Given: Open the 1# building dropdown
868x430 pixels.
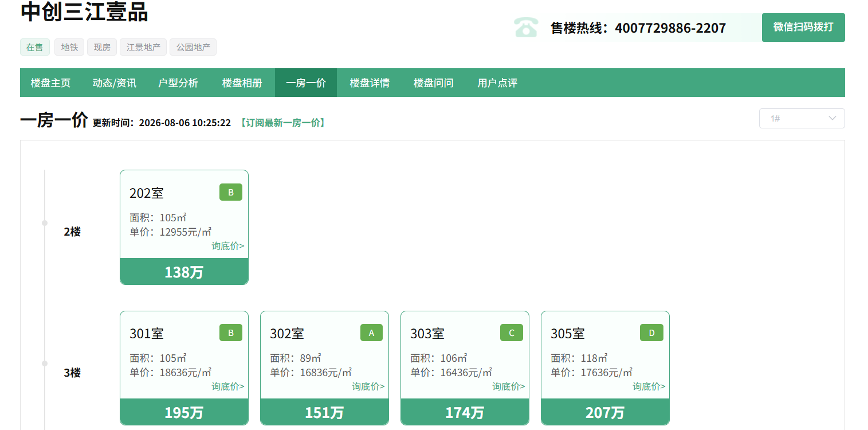Looking at the screenshot, I should (802, 118).
